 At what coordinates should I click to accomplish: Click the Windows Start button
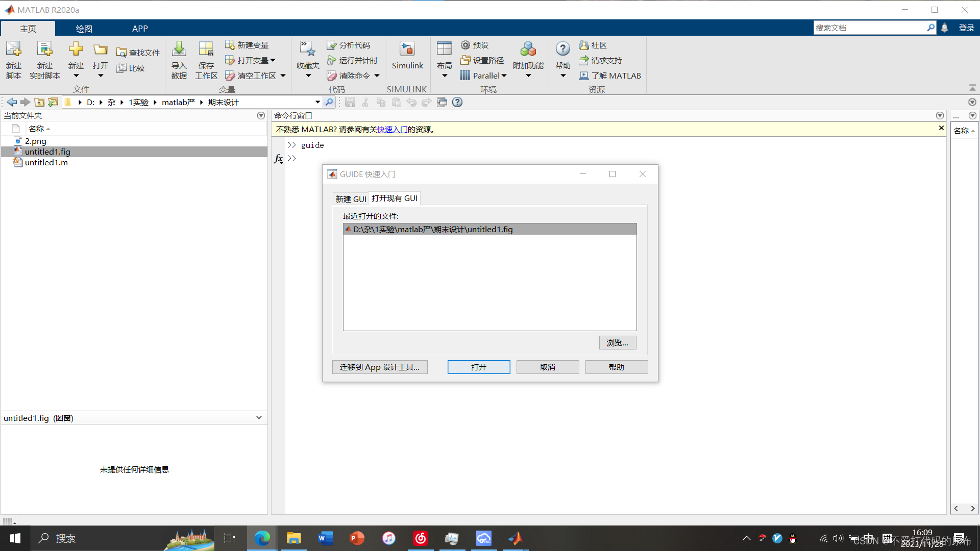[x=15, y=538]
